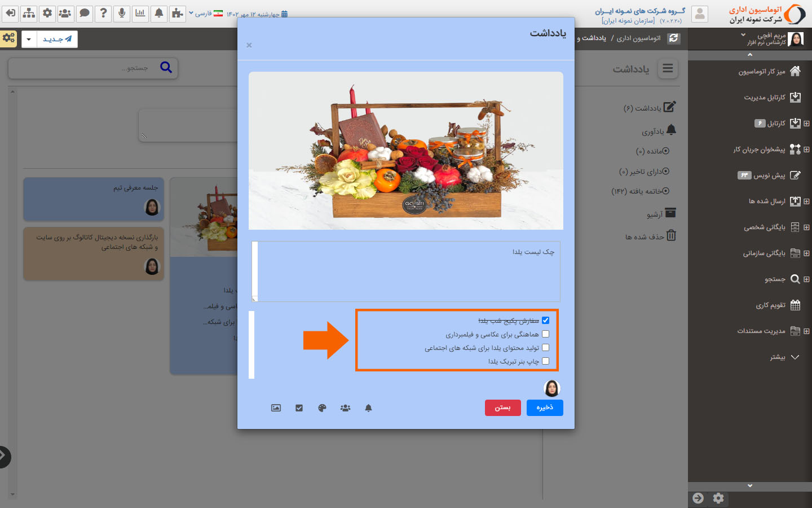Uncheck the سفارش پکیج شب یلدا item
812x508 pixels.
click(545, 320)
